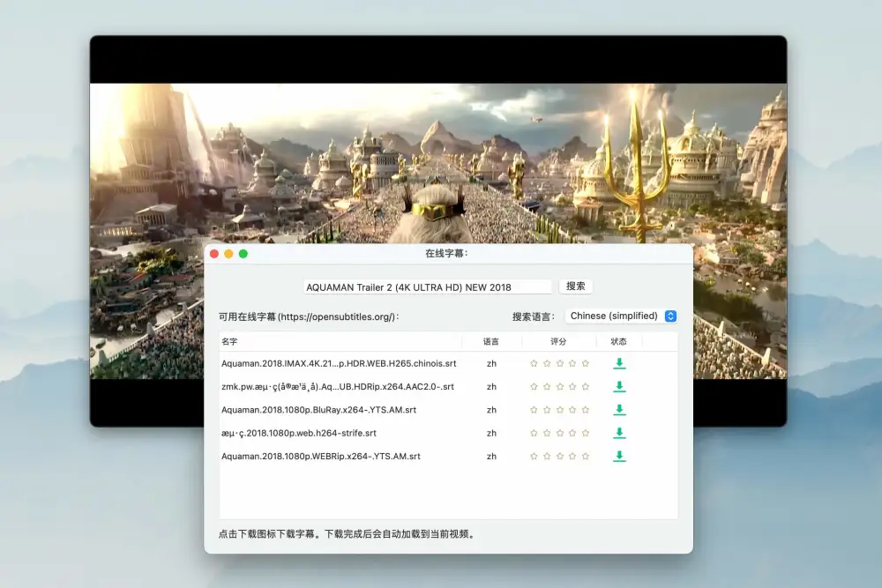Click the zh language cell of BluRay row

pyautogui.click(x=491, y=410)
